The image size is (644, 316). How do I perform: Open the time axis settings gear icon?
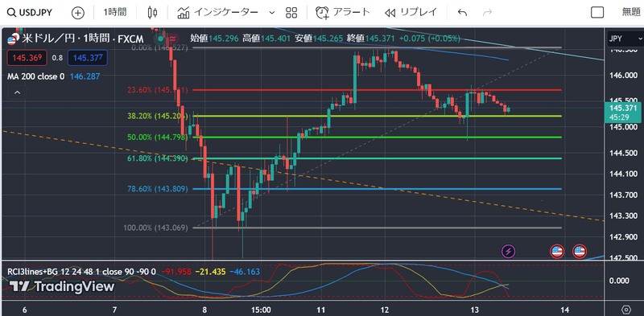[626, 309]
